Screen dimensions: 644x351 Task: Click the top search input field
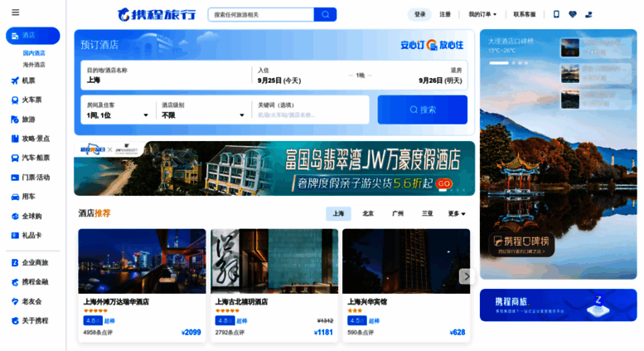pos(261,14)
